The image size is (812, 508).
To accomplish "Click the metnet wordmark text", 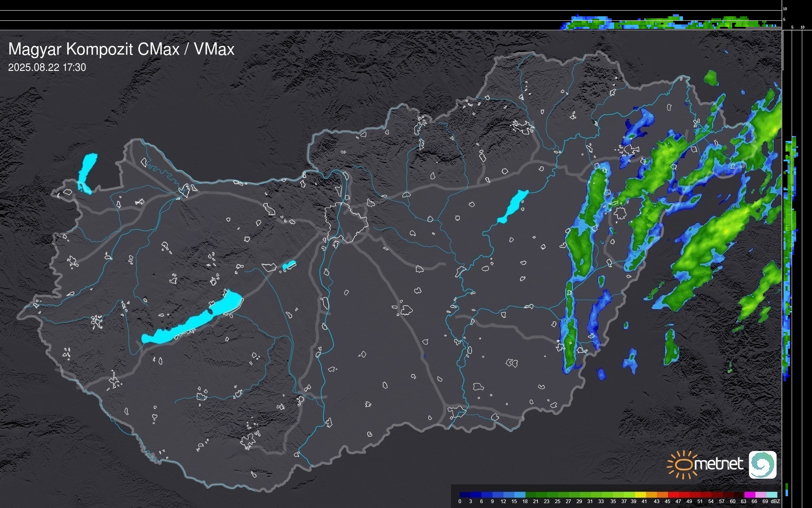I will coord(720,464).
